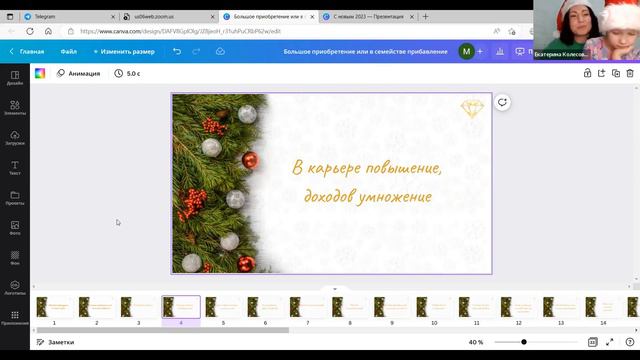Select slide thumbnail 1
Viewport: 640px width, 360px height.
(x=54, y=307)
